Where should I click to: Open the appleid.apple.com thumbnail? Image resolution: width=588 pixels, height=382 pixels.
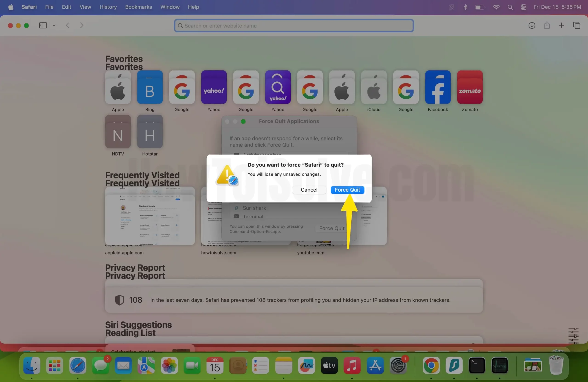pyautogui.click(x=150, y=216)
